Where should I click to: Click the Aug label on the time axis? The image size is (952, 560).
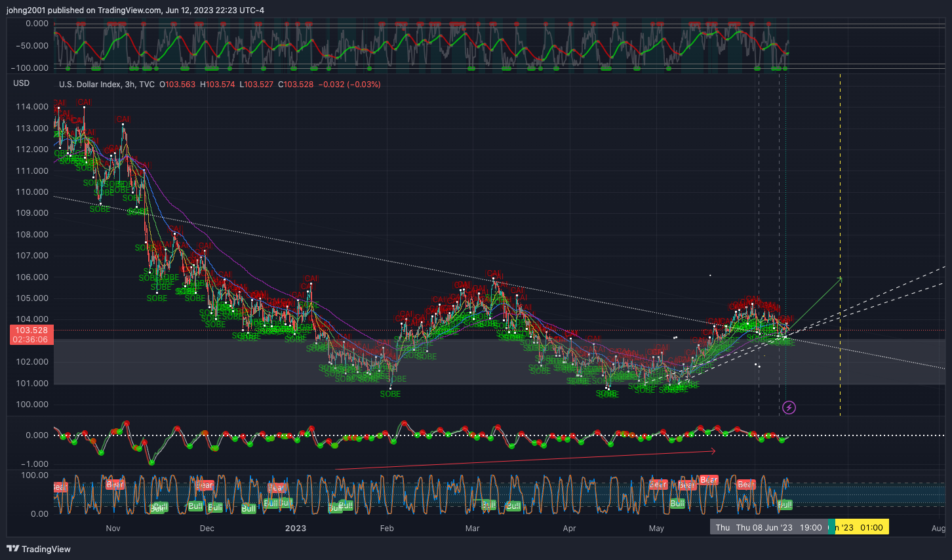click(x=938, y=529)
